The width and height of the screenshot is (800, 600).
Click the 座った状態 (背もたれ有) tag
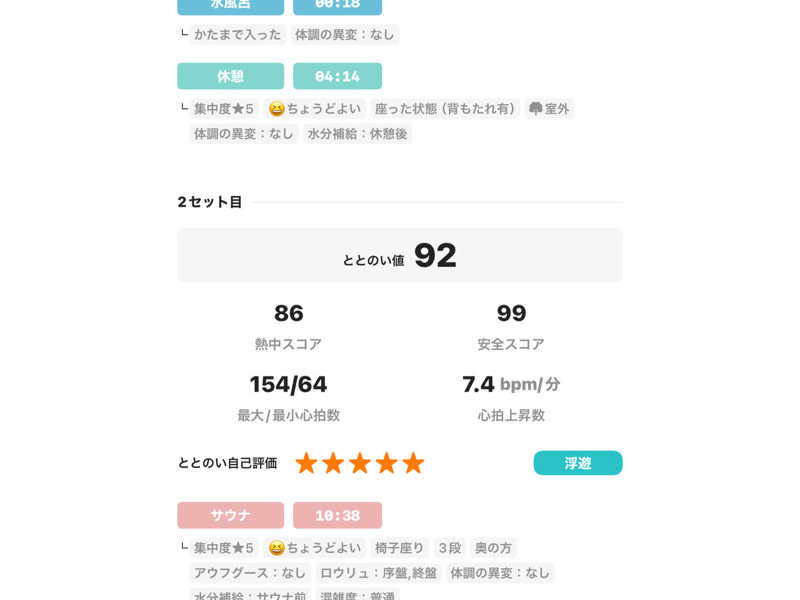445,109
